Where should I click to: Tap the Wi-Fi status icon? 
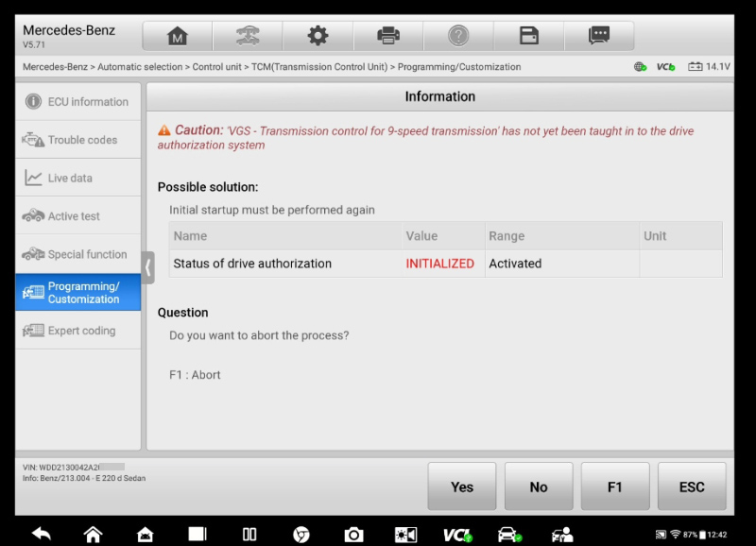click(x=675, y=535)
